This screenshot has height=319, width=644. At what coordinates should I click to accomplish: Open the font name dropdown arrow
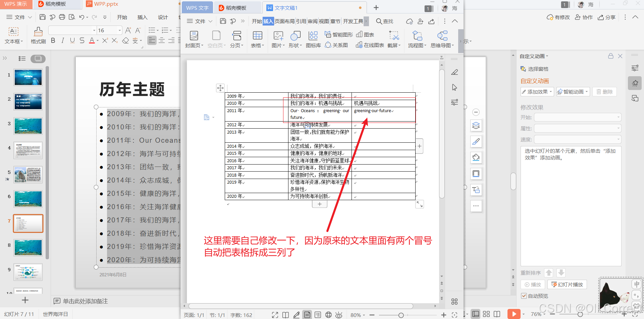[x=94, y=30]
